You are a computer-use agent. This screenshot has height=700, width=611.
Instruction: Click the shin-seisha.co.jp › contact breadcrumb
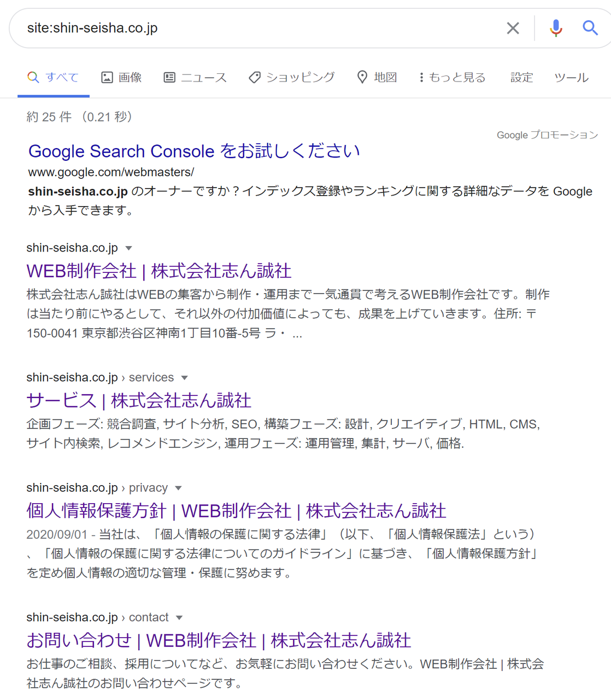[97, 617]
